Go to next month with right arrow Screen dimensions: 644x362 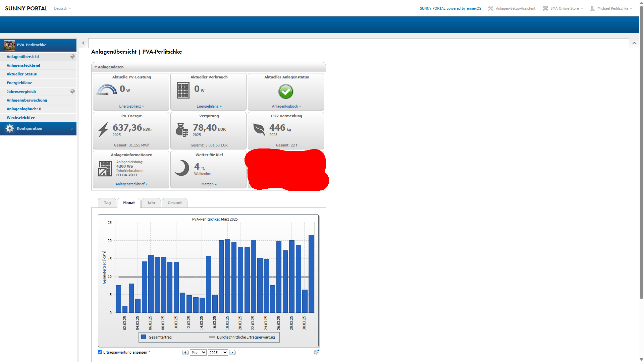(232, 353)
